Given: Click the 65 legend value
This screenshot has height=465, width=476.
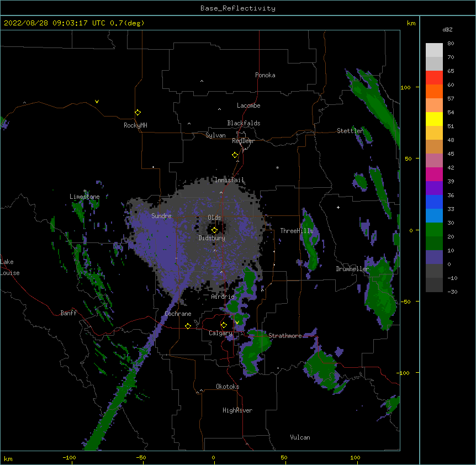Looking at the screenshot, I should click(x=451, y=71).
